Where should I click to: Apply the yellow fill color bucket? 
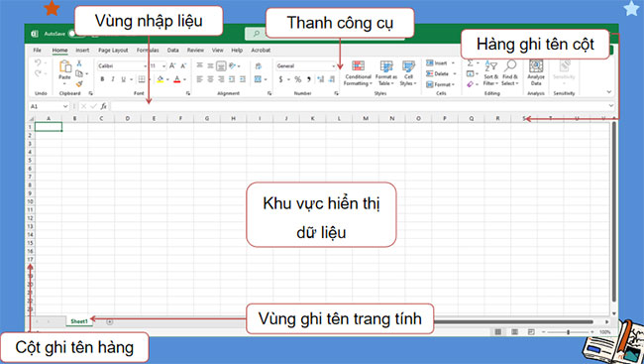point(161,79)
